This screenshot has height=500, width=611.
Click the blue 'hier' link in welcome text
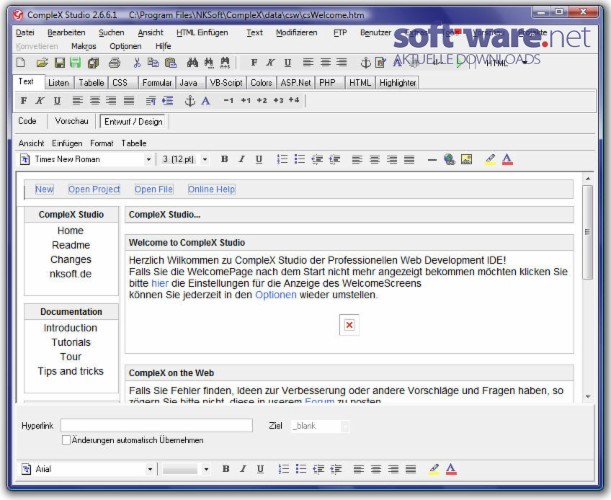(x=160, y=283)
